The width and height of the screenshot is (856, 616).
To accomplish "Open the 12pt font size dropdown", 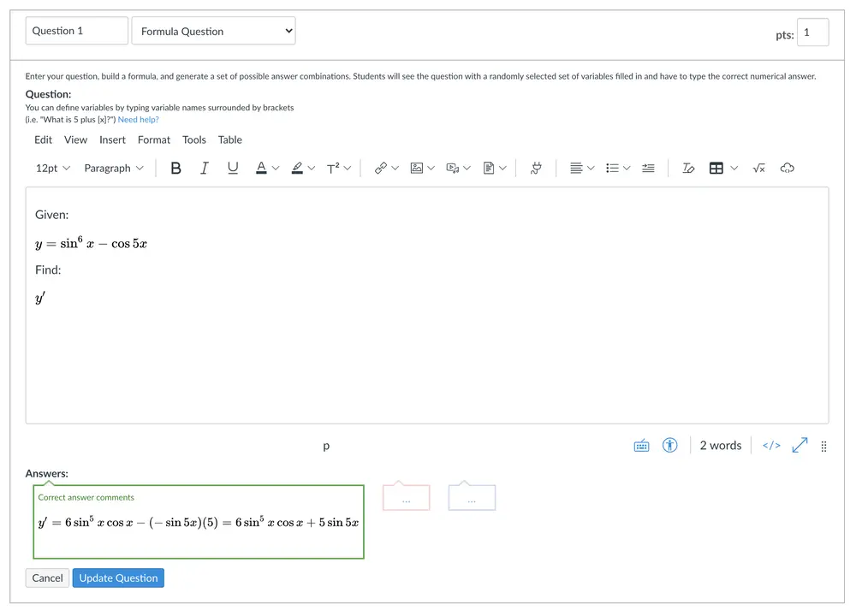I will (52, 168).
